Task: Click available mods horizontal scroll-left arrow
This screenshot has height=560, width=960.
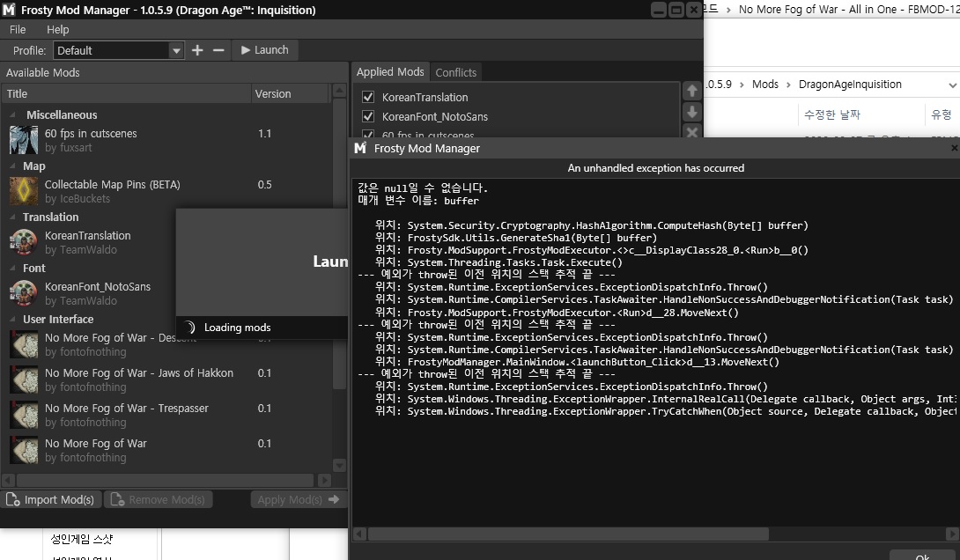Action: click(x=9, y=481)
